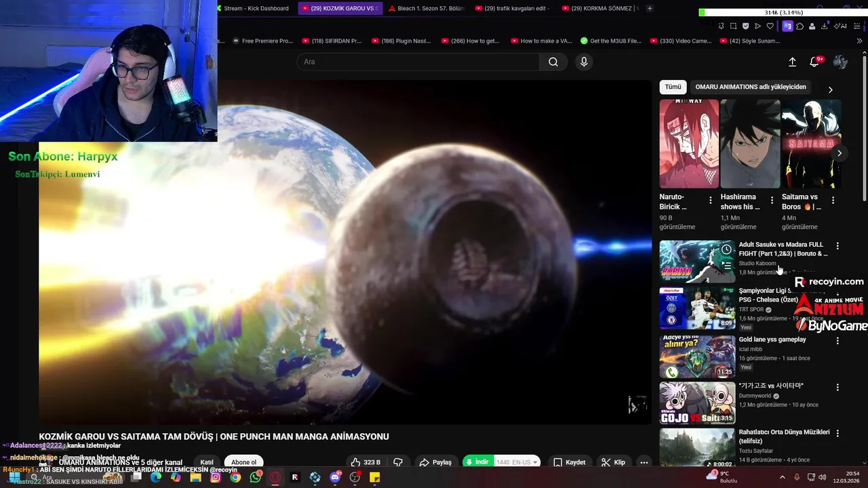Open Get the M3U8 File bookmark
The width and height of the screenshot is (868, 488).
pyautogui.click(x=610, y=41)
